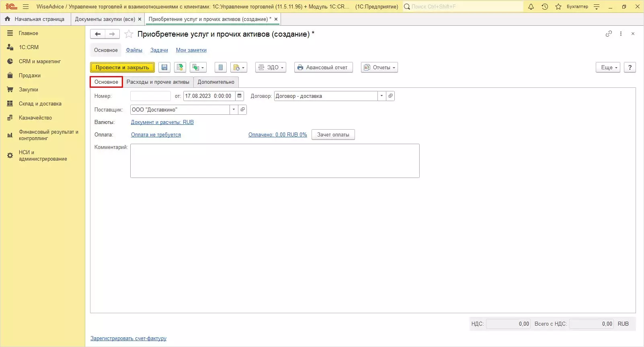Image resolution: width=644 pixels, height=347 pixels.
Task: Open create-based-on dropdown icon
Action: (x=198, y=67)
